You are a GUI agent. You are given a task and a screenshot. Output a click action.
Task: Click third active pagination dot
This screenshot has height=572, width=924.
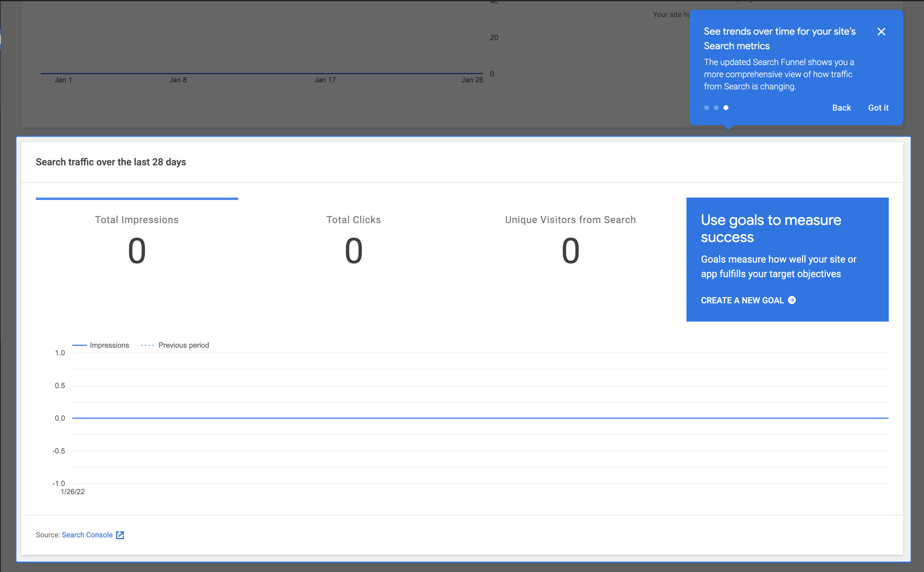tap(726, 108)
